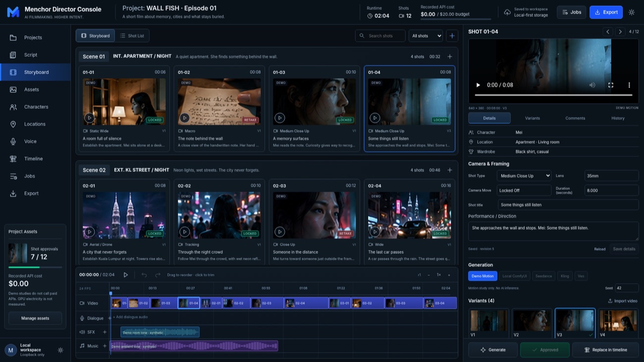Open the Voice section
Image resolution: width=644 pixels, height=362 pixels.
[x=35, y=142]
